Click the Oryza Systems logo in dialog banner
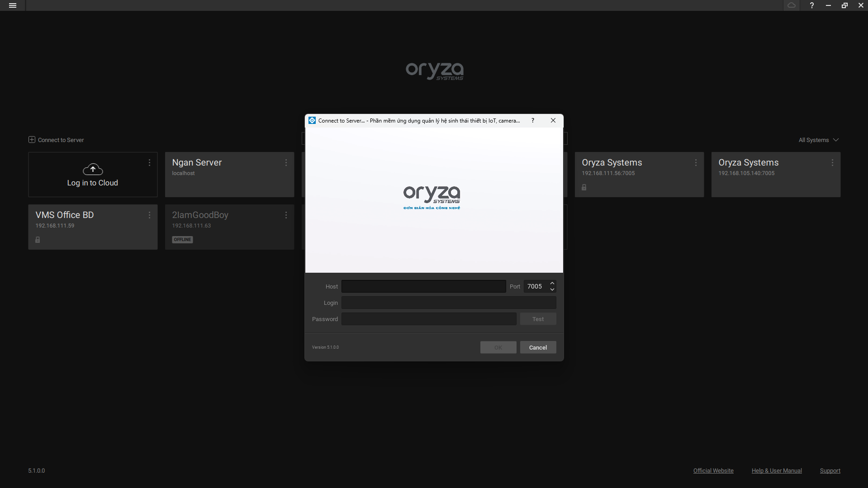Screen dimensions: 868x488 pyautogui.click(x=432, y=198)
